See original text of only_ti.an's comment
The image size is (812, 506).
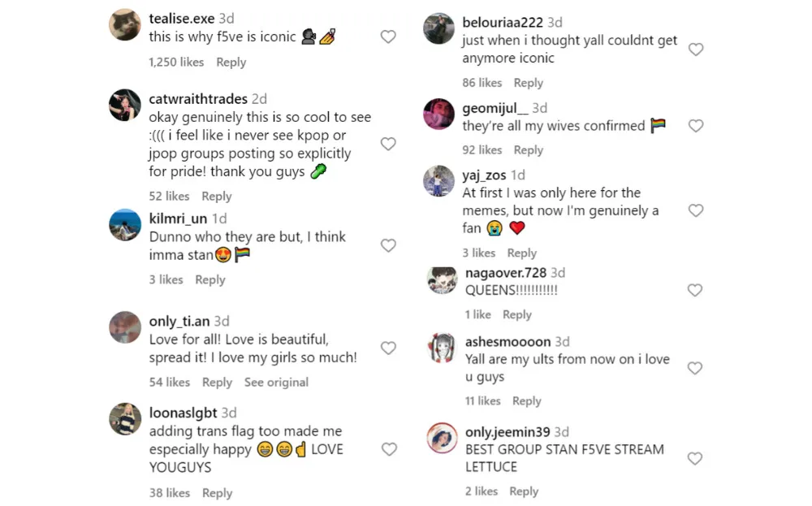(276, 383)
